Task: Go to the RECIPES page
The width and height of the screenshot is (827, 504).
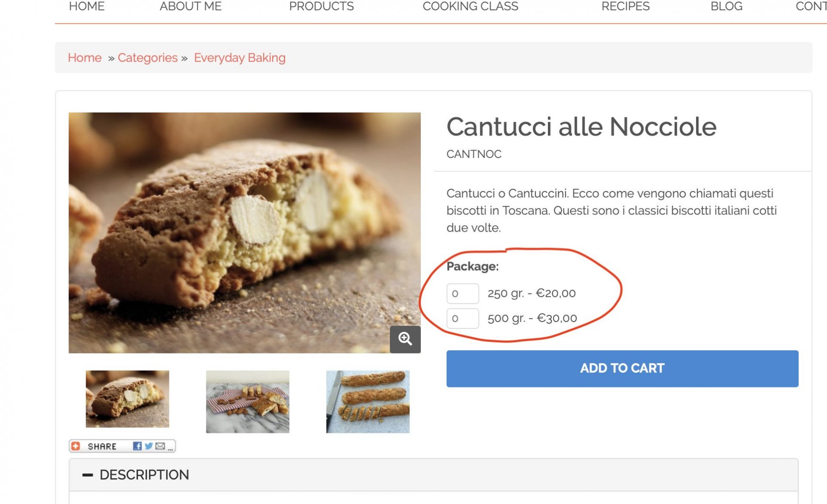Action: (x=625, y=6)
